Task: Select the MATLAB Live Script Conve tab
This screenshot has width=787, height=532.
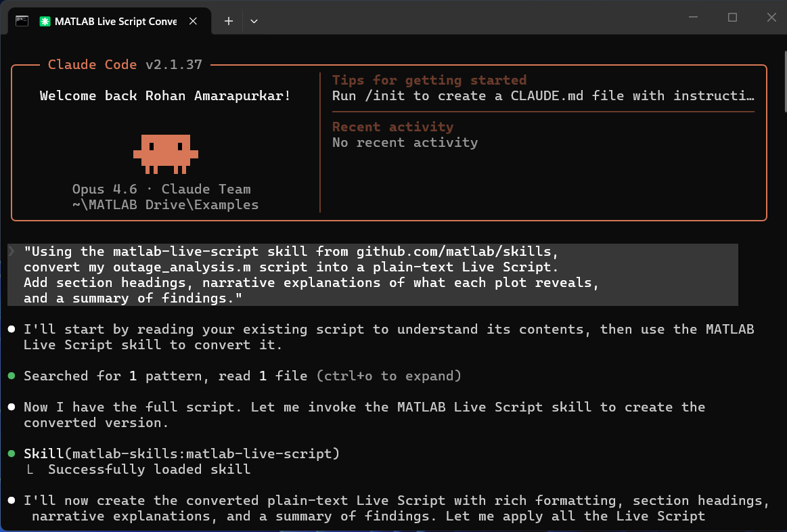Action: click(x=115, y=21)
